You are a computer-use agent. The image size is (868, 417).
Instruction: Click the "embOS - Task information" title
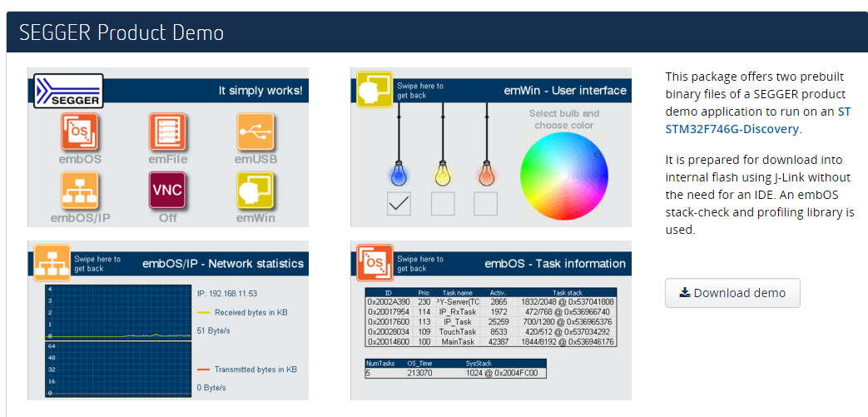click(x=555, y=264)
